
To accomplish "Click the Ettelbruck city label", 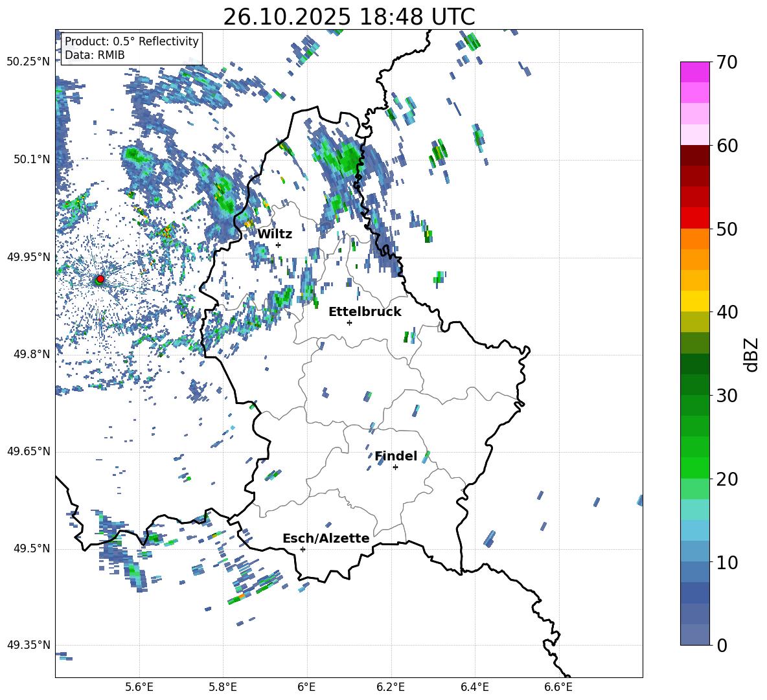I will (x=365, y=312).
